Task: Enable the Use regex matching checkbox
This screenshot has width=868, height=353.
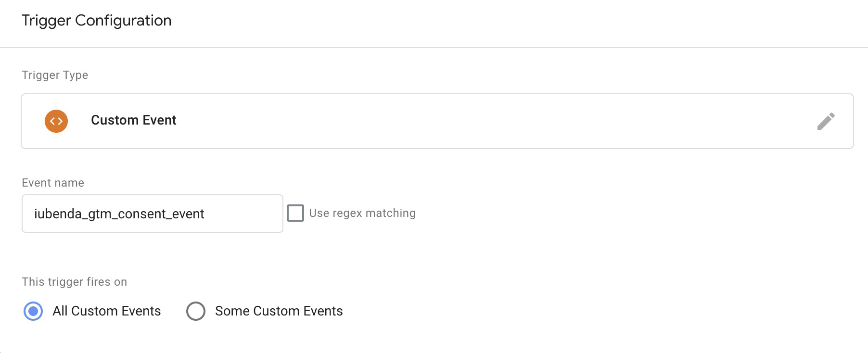Action: point(295,213)
